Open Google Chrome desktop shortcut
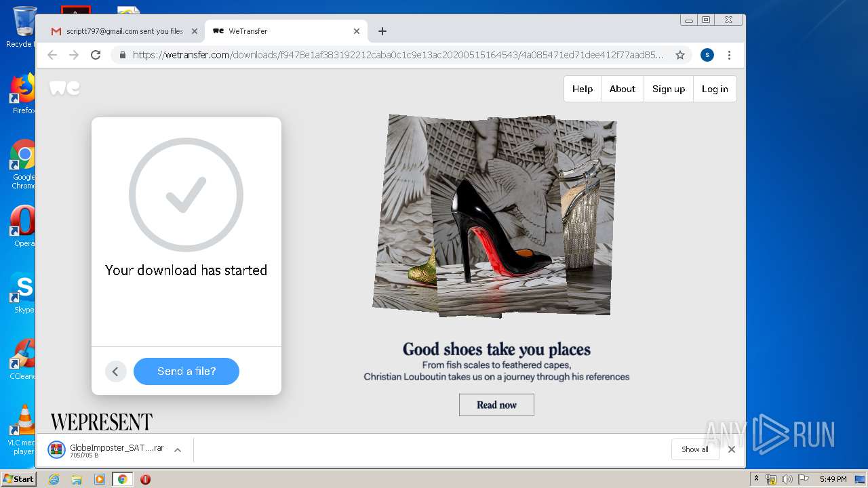This screenshot has width=868, height=488. point(24,165)
